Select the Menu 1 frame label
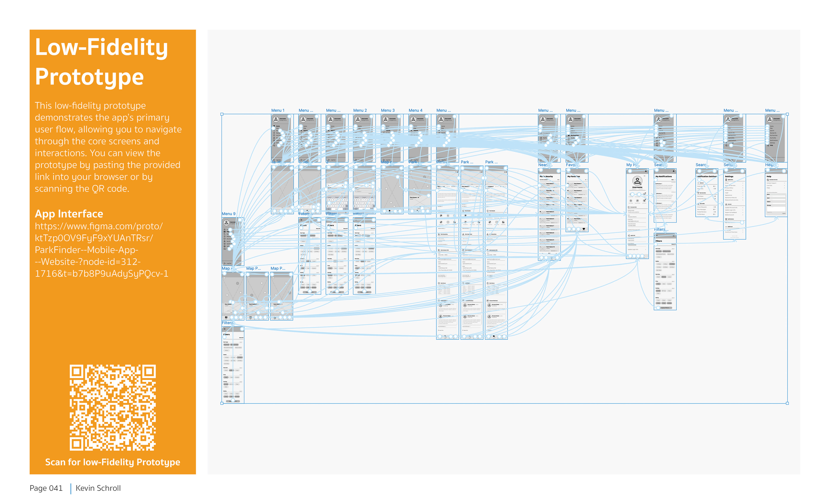Image resolution: width=830 pixels, height=504 pixels. coord(278,110)
